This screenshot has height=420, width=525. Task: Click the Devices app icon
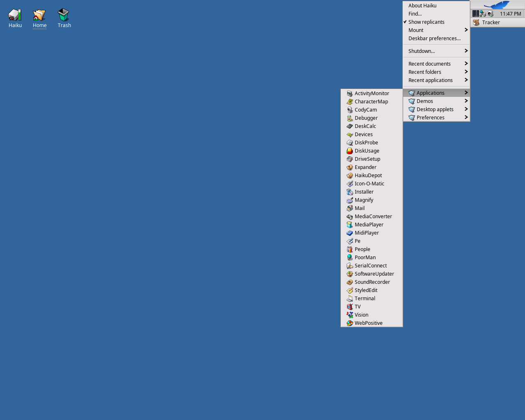click(350, 135)
